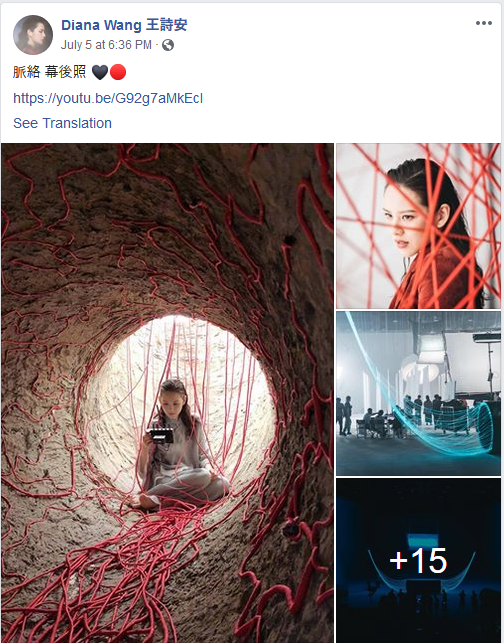
Task: Open the post options three-dot menu
Action: click(483, 23)
